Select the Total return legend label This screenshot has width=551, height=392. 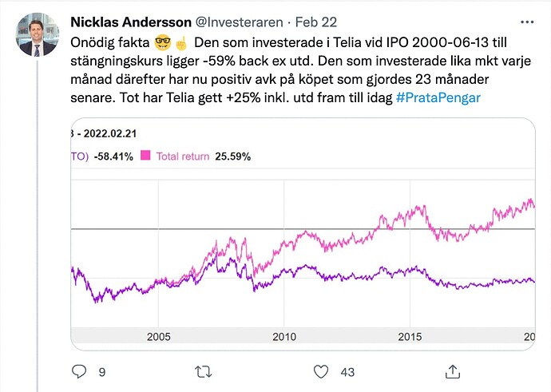[x=181, y=156]
